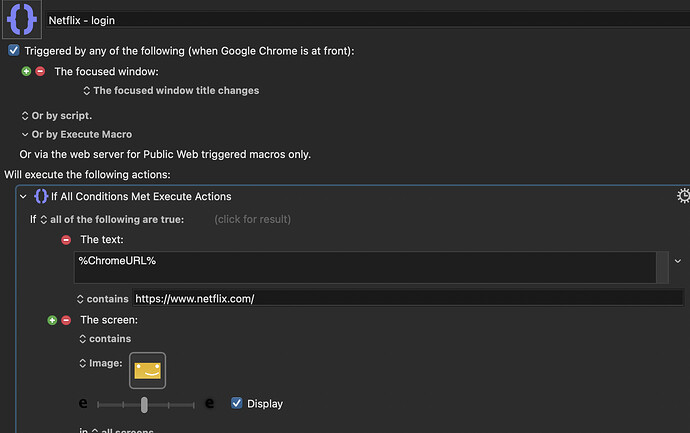
Task: Open the token insert chevron beside the %ChromeURL% field
Action: (678, 261)
